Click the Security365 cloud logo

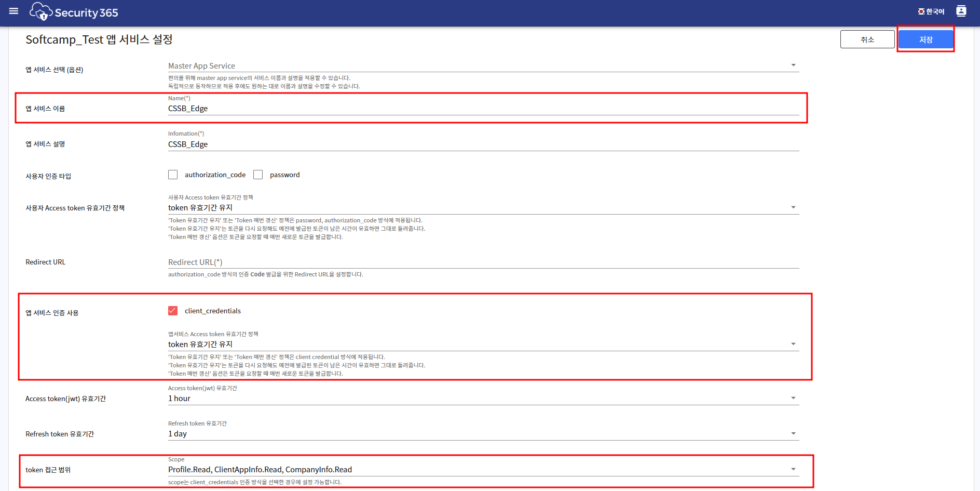pyautogui.click(x=41, y=11)
